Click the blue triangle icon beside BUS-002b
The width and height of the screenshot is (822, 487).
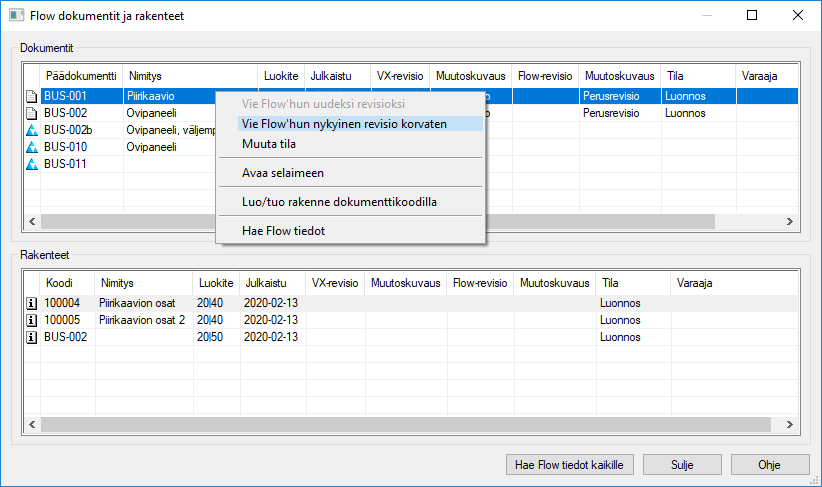[x=31, y=130]
